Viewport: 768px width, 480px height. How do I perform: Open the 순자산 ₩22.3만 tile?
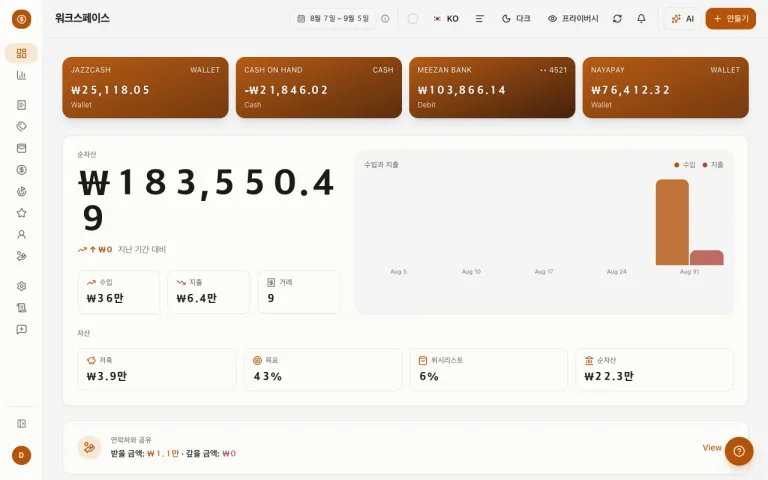click(654, 370)
